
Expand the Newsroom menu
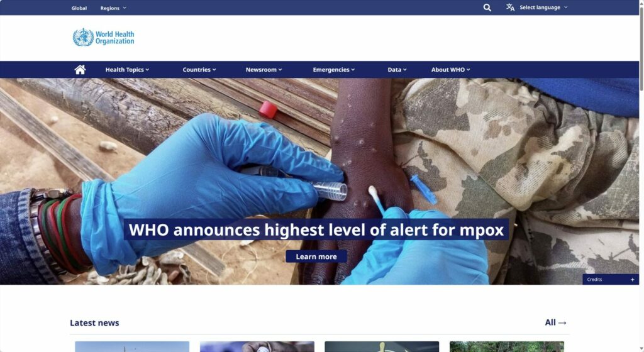pyautogui.click(x=264, y=70)
